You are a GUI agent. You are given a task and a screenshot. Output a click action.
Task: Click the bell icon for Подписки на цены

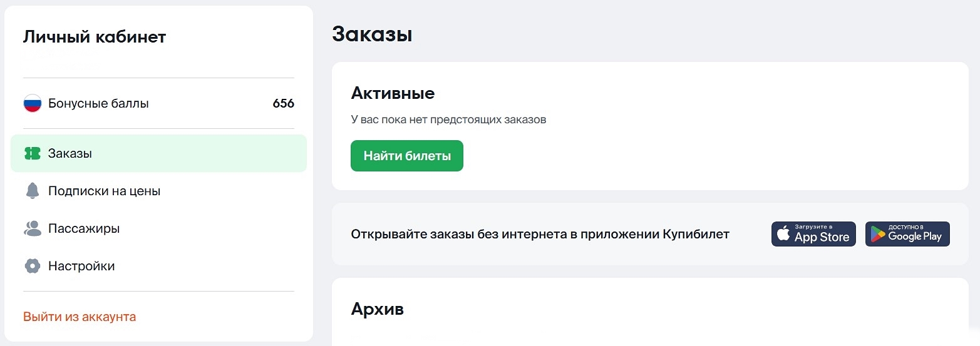(33, 191)
